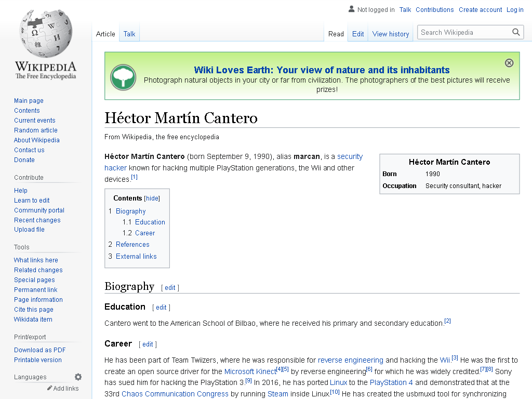The width and height of the screenshot is (532, 399).
Task: Open the languages settings gear icon
Action: (78, 377)
